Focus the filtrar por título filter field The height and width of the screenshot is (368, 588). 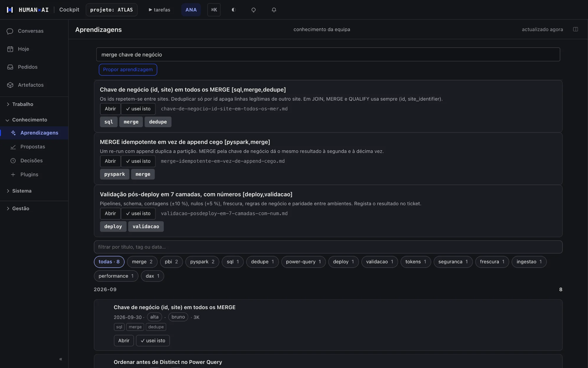[x=328, y=247]
